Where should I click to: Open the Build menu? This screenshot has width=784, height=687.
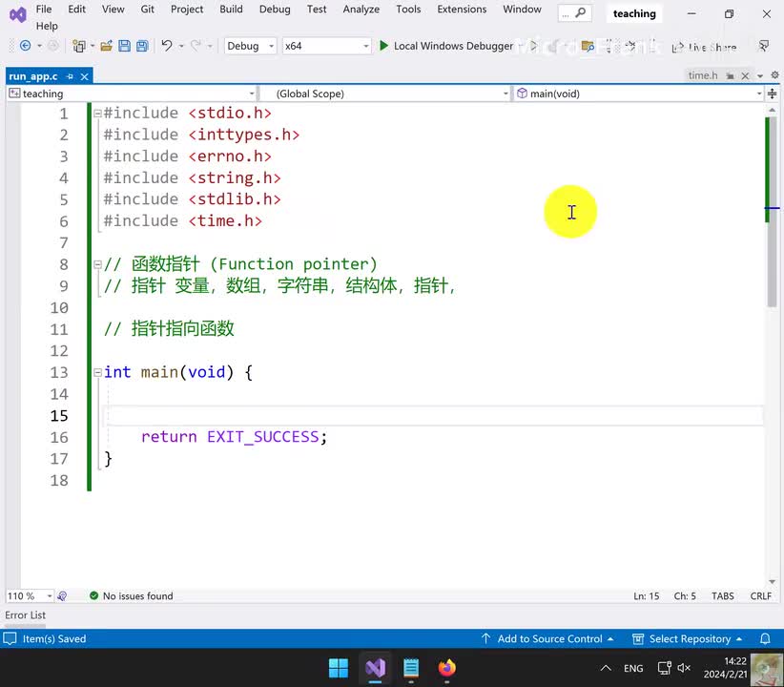231,9
